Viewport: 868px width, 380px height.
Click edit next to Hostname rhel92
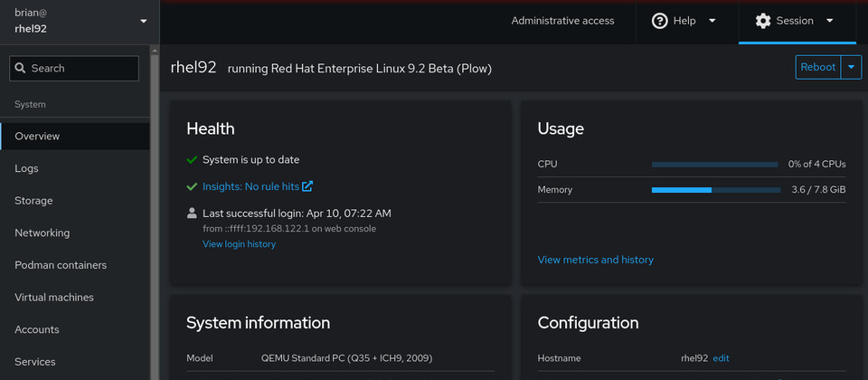click(721, 358)
